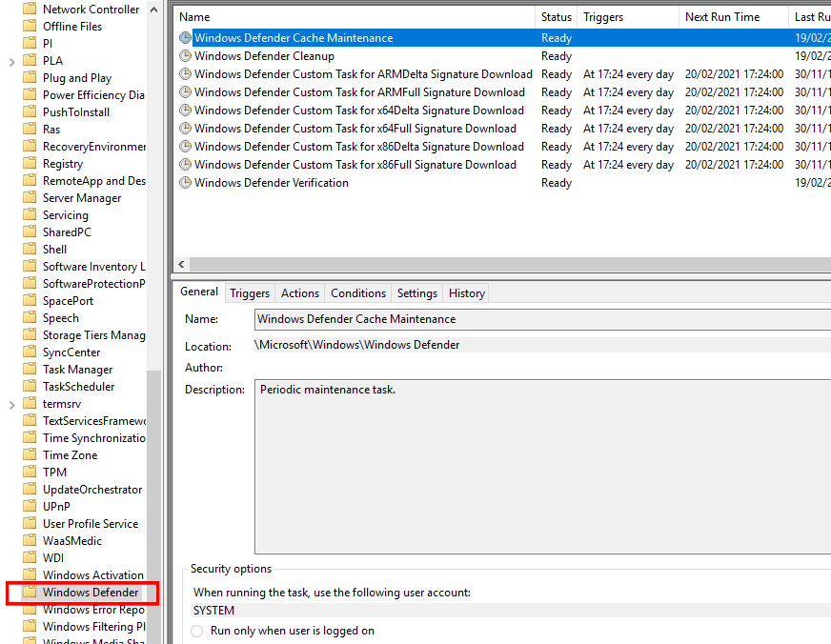Click the SYSTEM user account text

213,611
